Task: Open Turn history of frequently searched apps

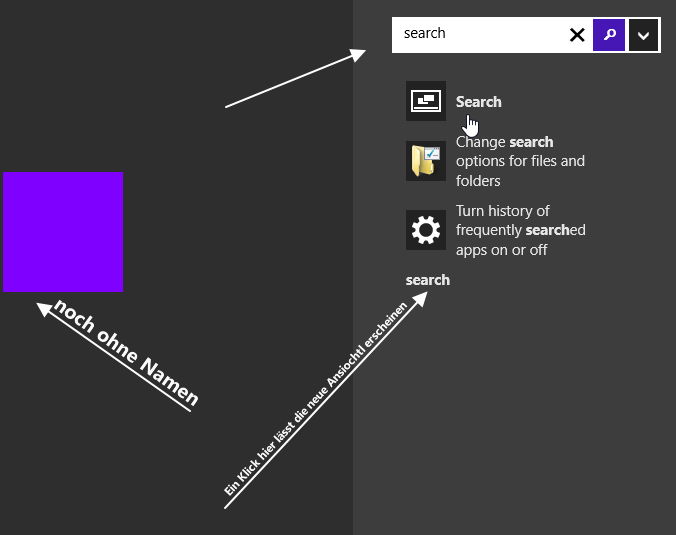Action: coord(521,230)
